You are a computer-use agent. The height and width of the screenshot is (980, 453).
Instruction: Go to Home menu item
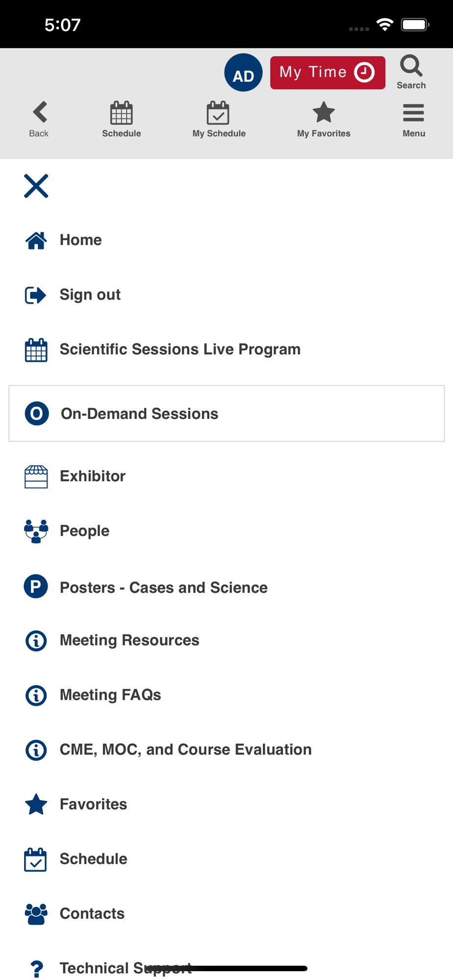pyautogui.click(x=226, y=240)
